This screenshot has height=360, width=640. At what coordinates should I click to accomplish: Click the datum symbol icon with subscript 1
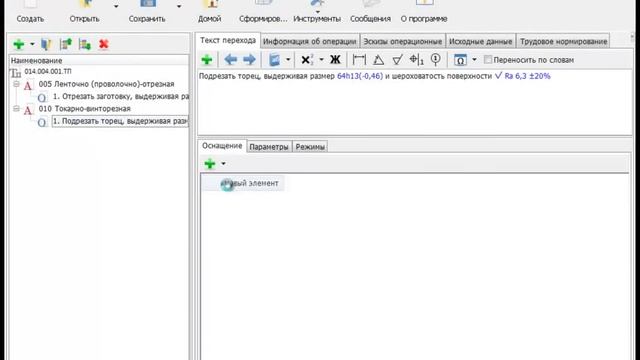tap(416, 60)
